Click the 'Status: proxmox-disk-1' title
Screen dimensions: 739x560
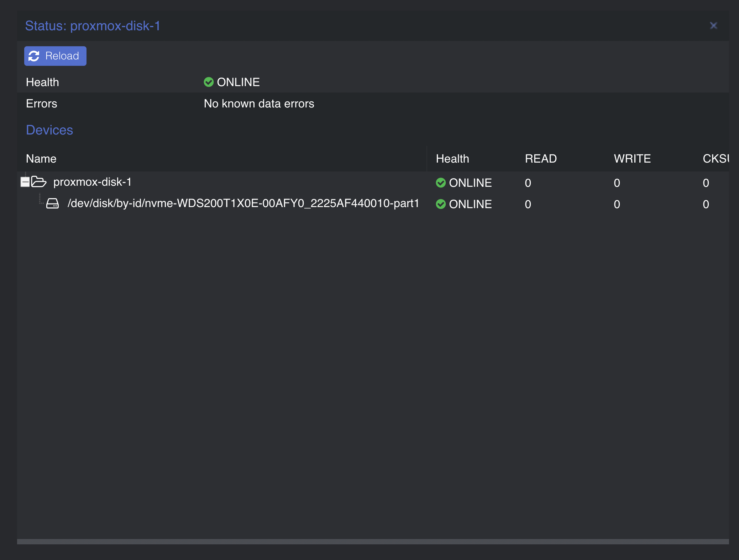[93, 26]
